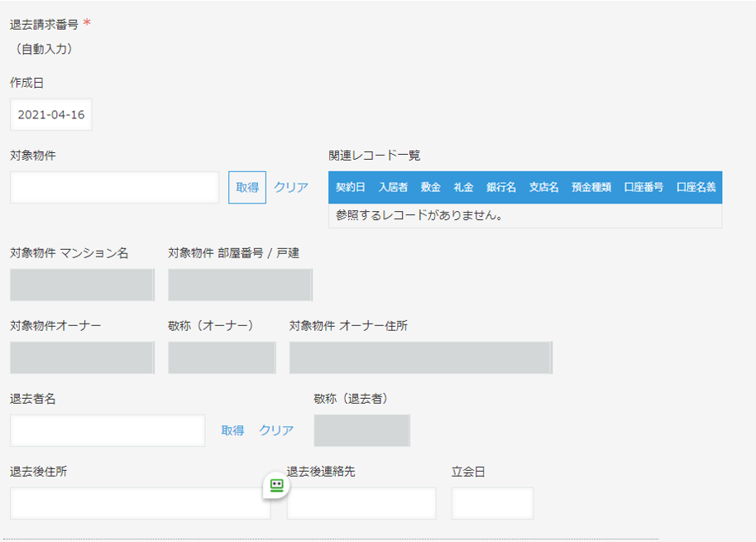Click クリア link beside 退去者名 field

(276, 430)
